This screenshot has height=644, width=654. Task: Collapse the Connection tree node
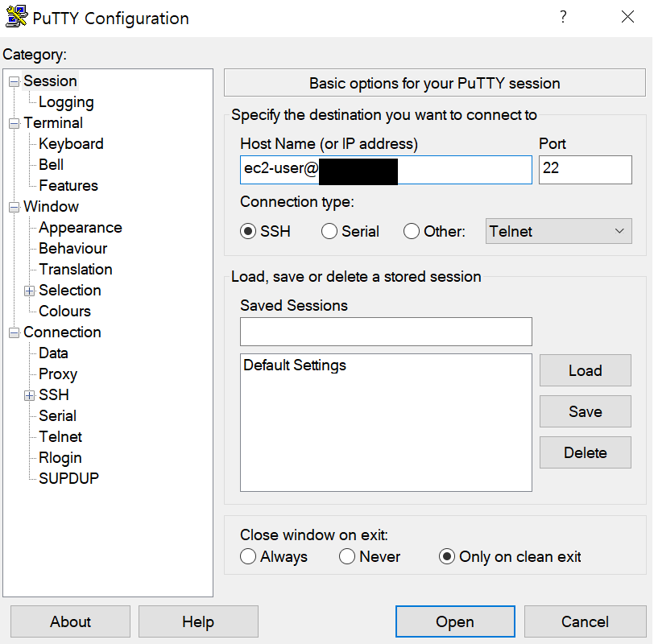pos(14,332)
